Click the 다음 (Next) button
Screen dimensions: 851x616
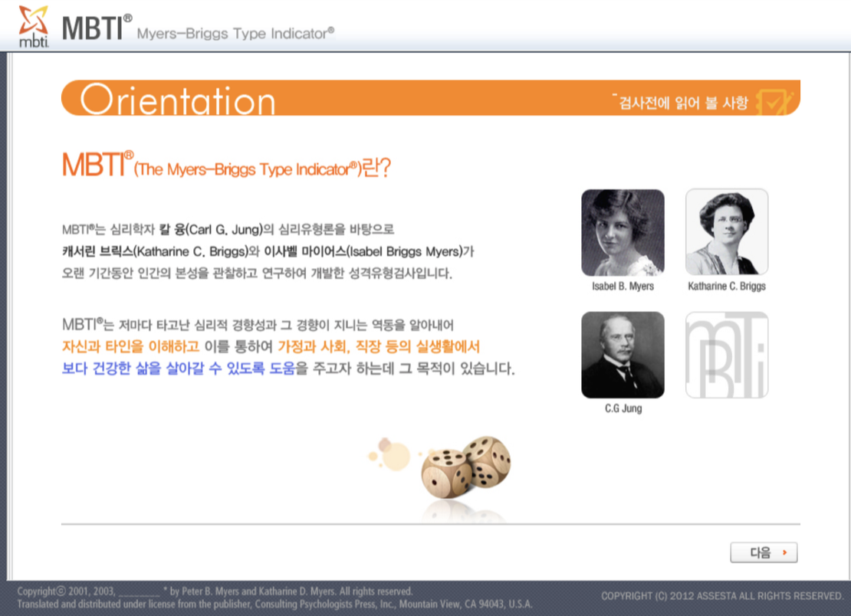pyautogui.click(x=764, y=552)
